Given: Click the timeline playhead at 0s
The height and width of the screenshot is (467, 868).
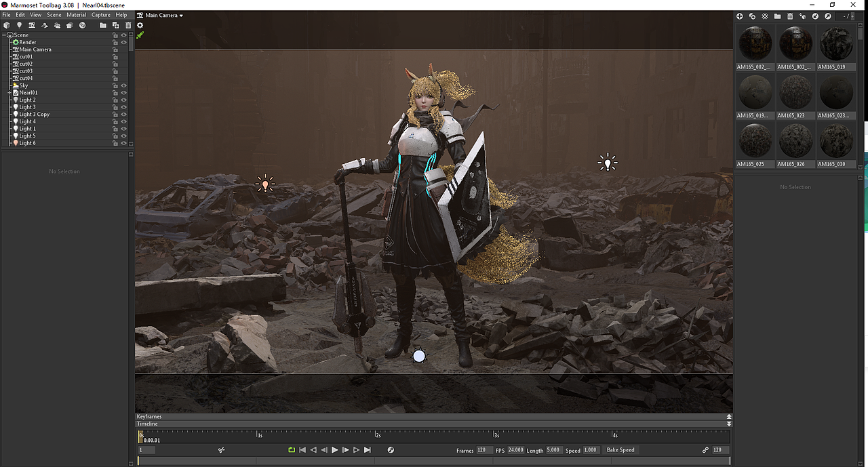Looking at the screenshot, I should [x=140, y=436].
